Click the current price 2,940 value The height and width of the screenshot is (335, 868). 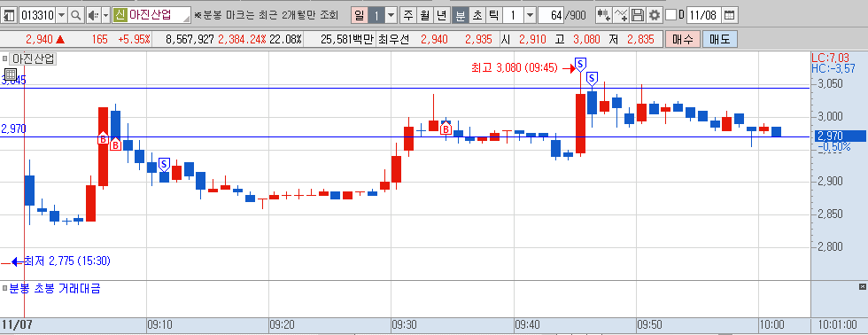point(39,39)
